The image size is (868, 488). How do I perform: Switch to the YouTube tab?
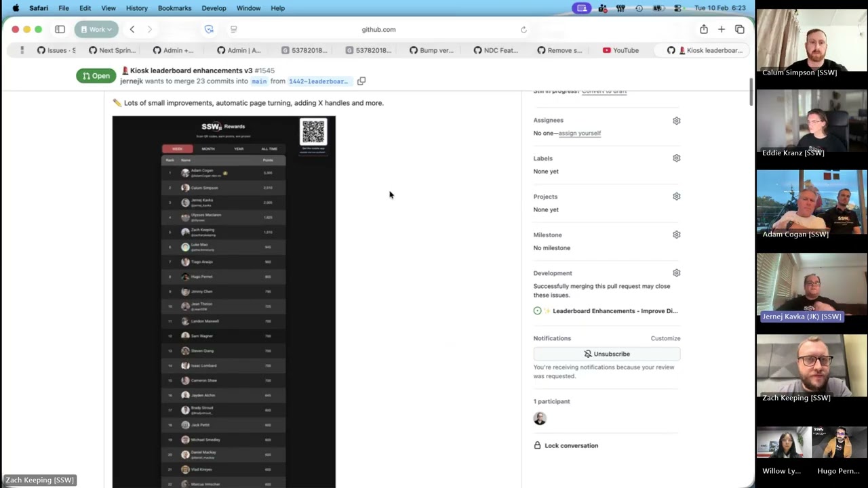click(x=620, y=50)
